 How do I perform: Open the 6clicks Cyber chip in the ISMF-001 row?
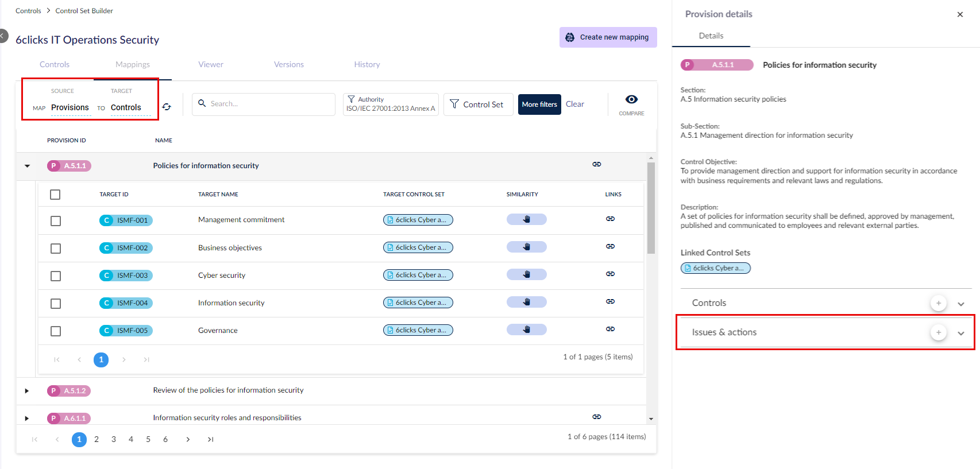[418, 220]
